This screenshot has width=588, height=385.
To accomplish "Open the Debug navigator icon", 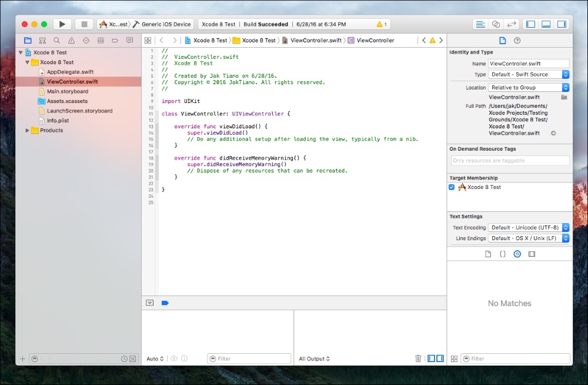I will click(101, 40).
